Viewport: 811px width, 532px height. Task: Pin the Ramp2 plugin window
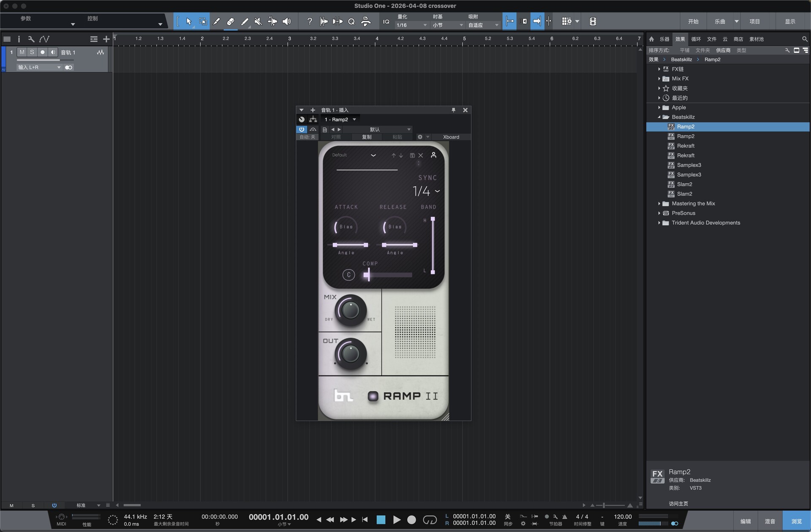click(454, 110)
